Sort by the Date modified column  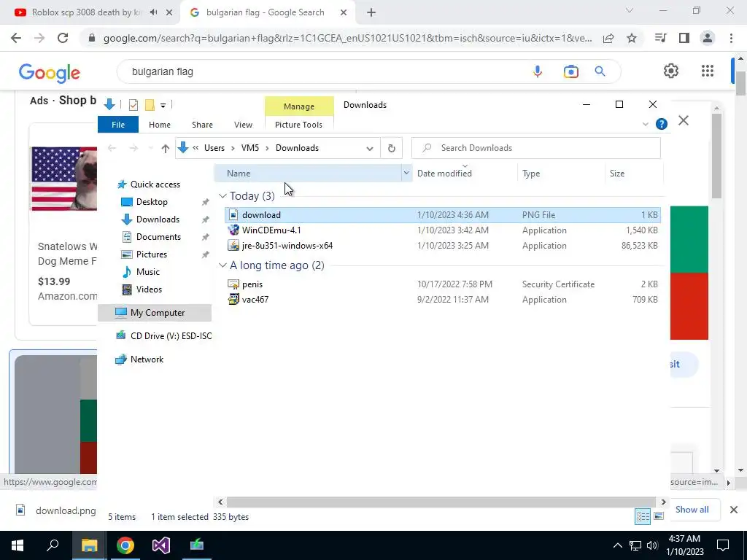pyautogui.click(x=444, y=174)
